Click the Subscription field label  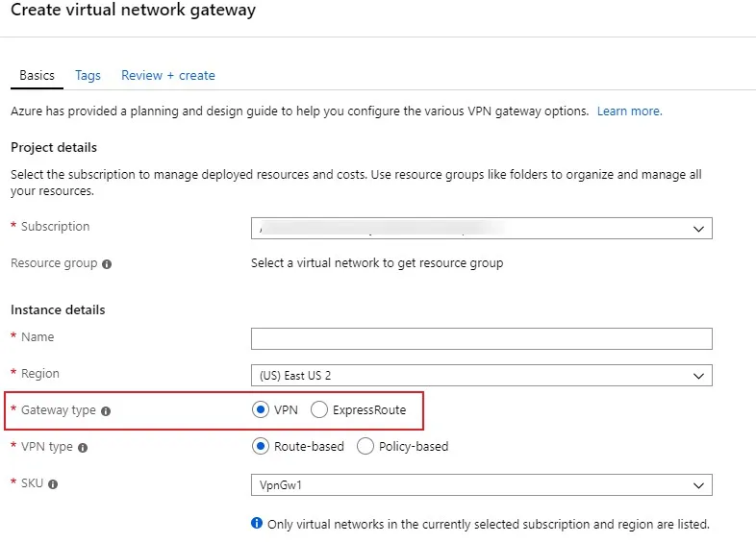pyautogui.click(x=55, y=227)
